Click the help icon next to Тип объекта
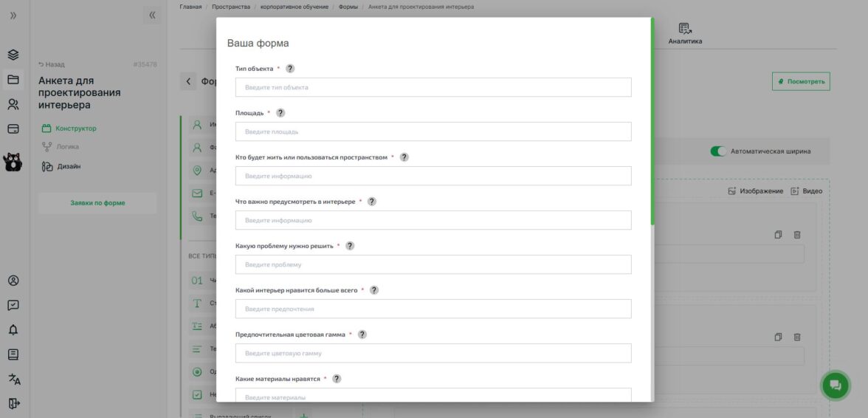Image resolution: width=868 pixels, height=418 pixels. coord(290,69)
